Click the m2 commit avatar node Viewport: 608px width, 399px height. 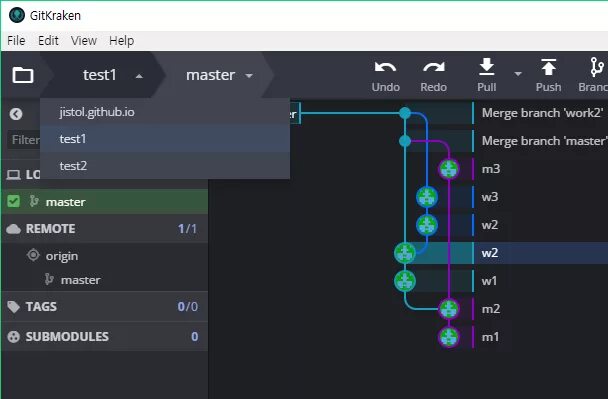pyautogui.click(x=449, y=309)
